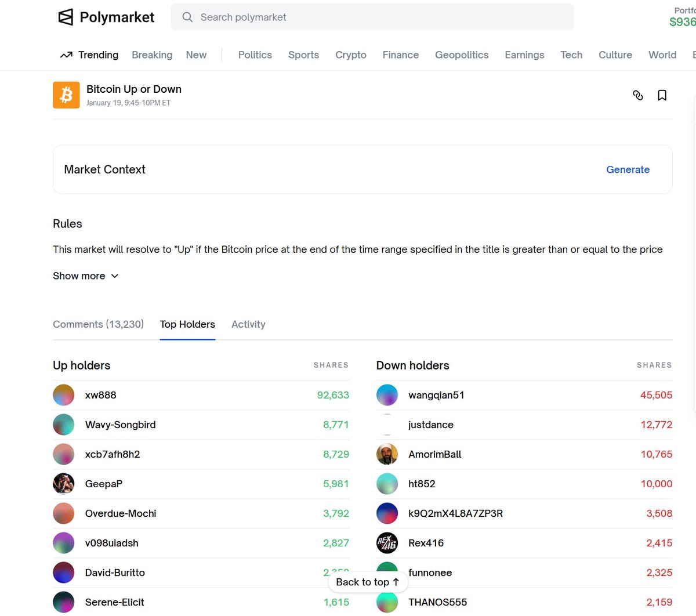Open the Breaking category

click(x=152, y=55)
